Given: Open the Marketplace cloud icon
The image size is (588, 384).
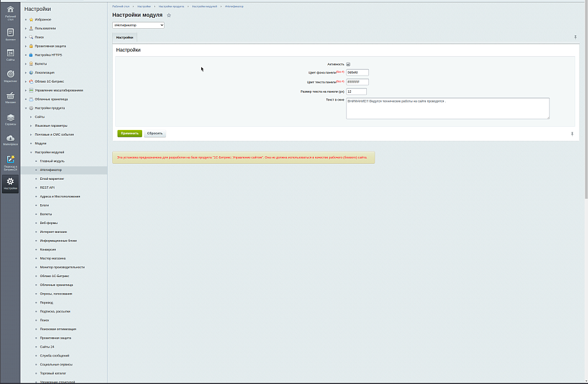Looking at the screenshot, I should coord(10,140).
